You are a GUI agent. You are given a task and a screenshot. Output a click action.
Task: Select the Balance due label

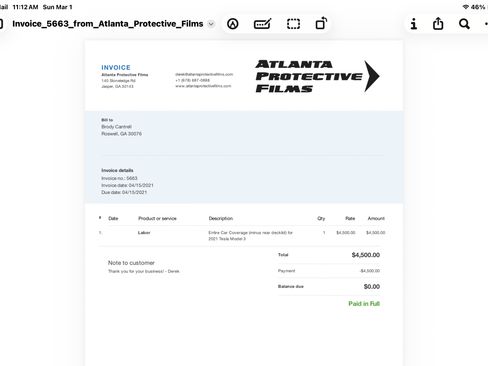click(291, 286)
